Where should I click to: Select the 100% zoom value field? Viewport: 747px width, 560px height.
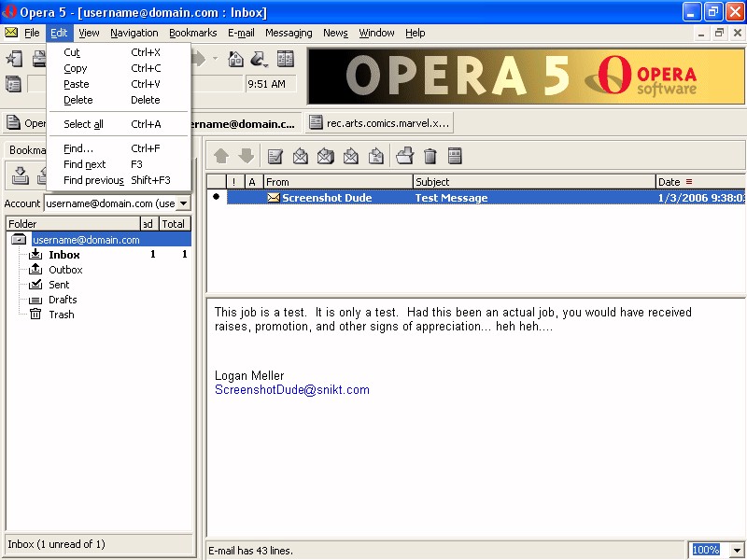point(706,550)
